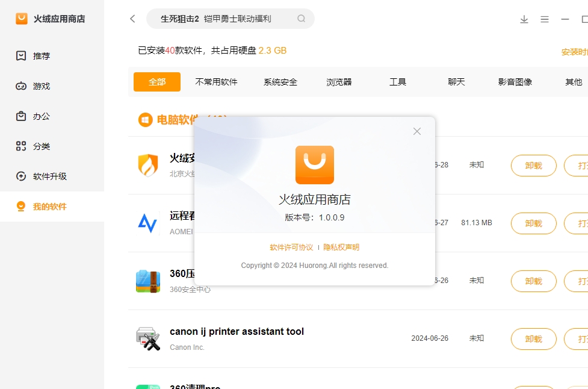The width and height of the screenshot is (588, 389).
Task: Open the 软件许可协议 link
Action: (291, 247)
